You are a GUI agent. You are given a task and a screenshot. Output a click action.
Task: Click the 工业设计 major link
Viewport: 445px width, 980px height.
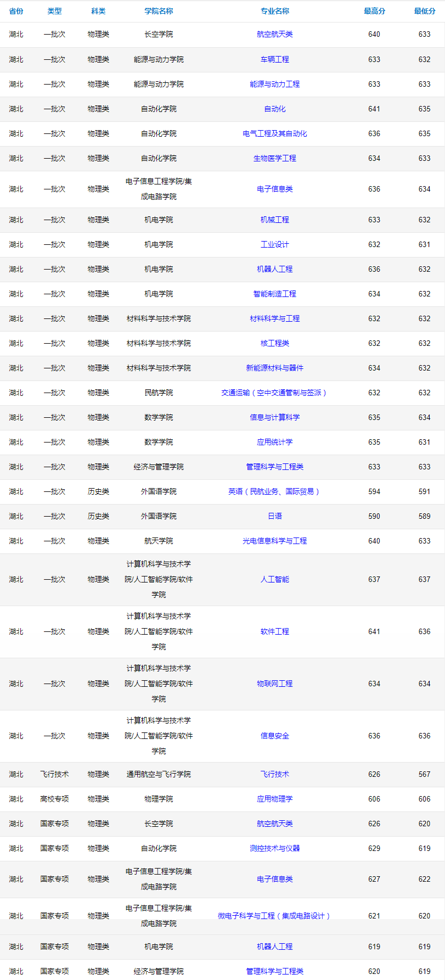pos(274,244)
